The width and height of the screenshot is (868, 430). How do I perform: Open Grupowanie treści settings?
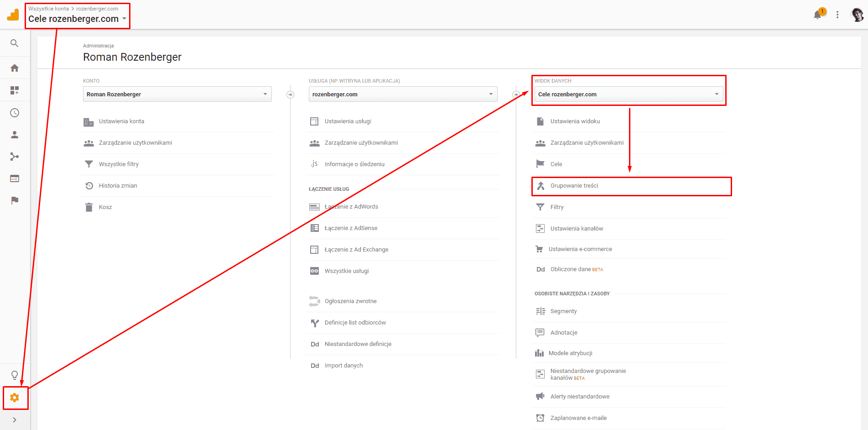(x=574, y=186)
